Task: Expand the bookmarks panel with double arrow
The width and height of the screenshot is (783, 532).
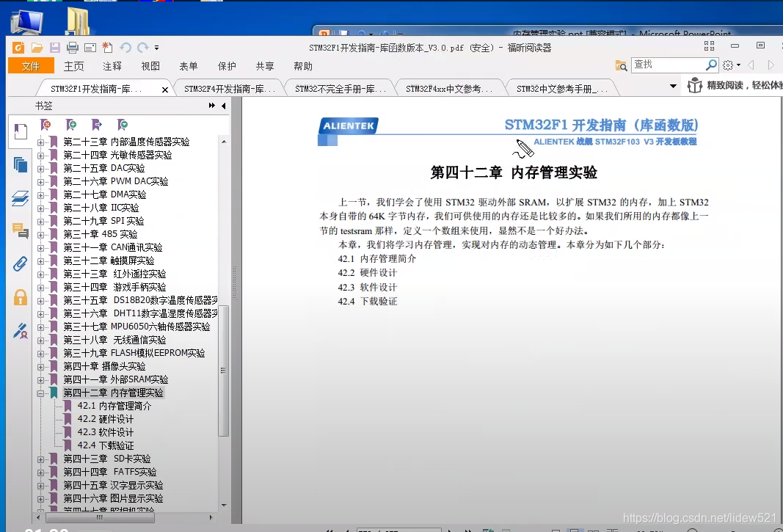Action: pos(212,106)
